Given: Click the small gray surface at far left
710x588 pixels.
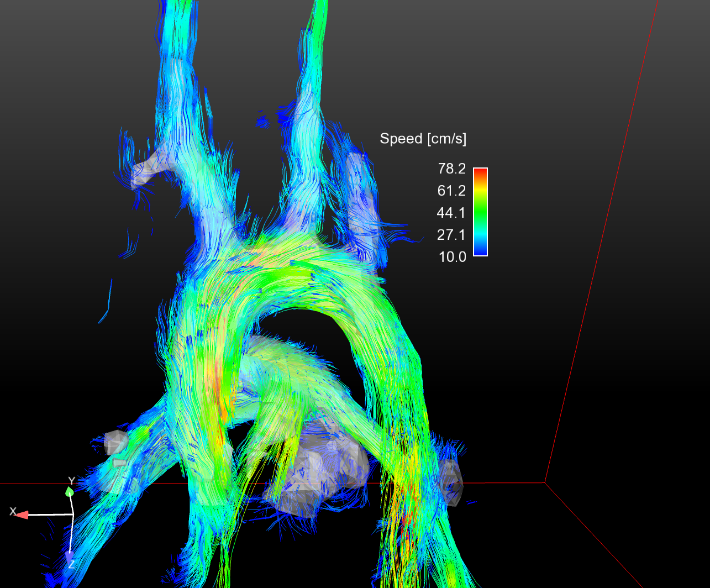Looking at the screenshot, I should point(115,442).
